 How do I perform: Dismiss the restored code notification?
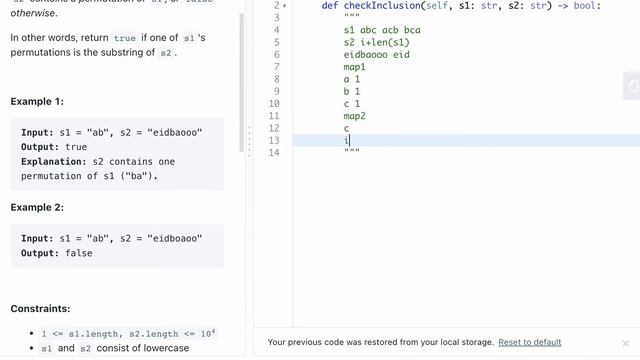(x=625, y=344)
